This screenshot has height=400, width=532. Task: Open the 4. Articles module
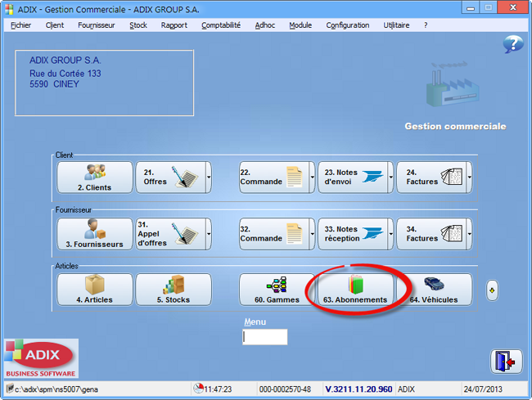(x=95, y=290)
